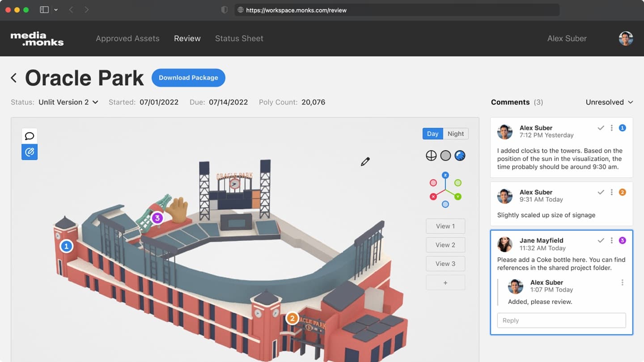Select camera View 1
This screenshot has height=362, width=644.
445,226
